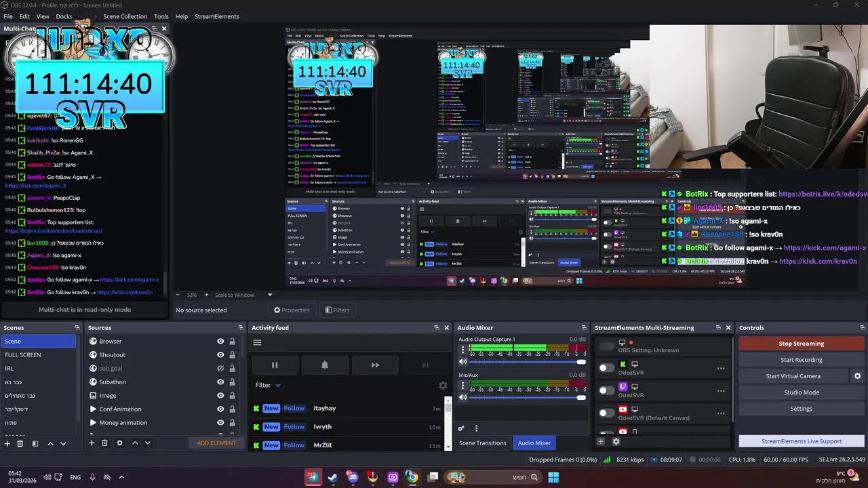Click Start Recording button

click(x=802, y=360)
